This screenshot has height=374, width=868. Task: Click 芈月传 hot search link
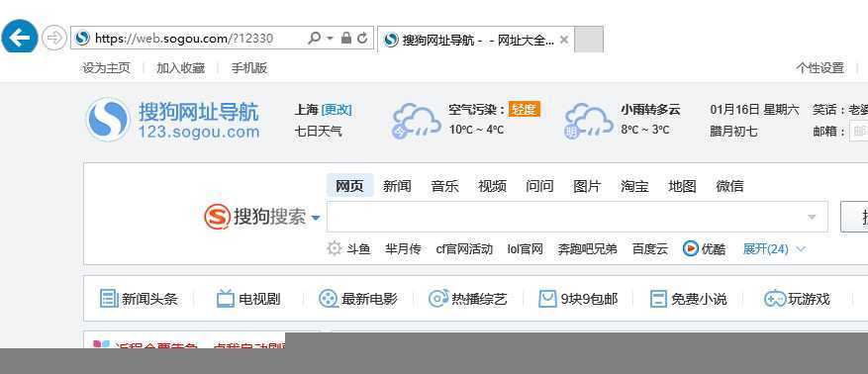(x=403, y=249)
